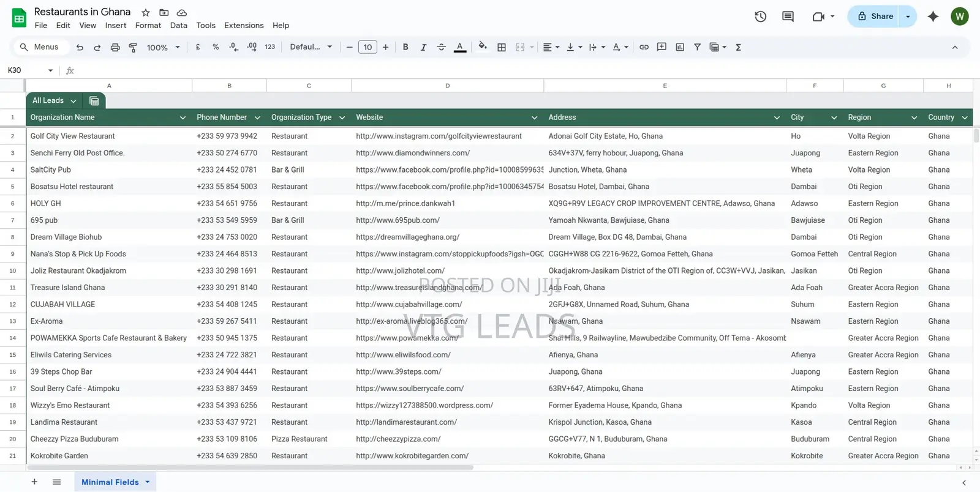The width and height of the screenshot is (980, 492).
Task: Insert a link
Action: (x=644, y=47)
